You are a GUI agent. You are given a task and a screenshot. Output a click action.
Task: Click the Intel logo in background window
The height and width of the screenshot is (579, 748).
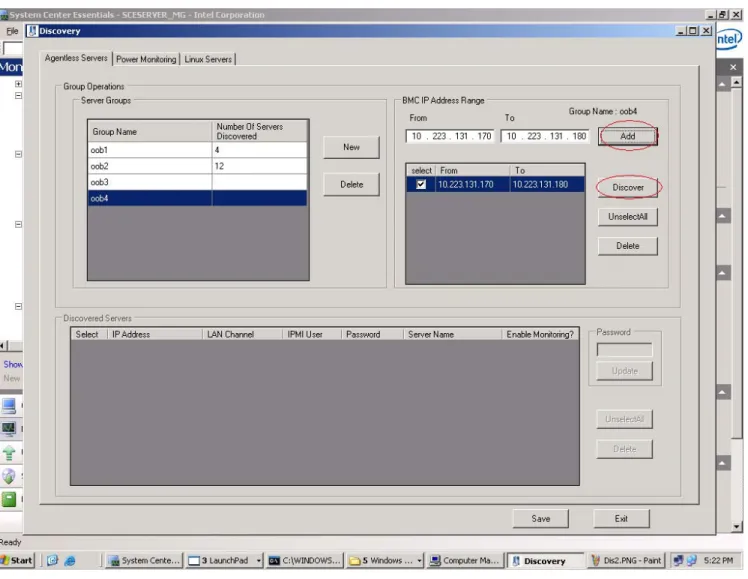point(730,38)
